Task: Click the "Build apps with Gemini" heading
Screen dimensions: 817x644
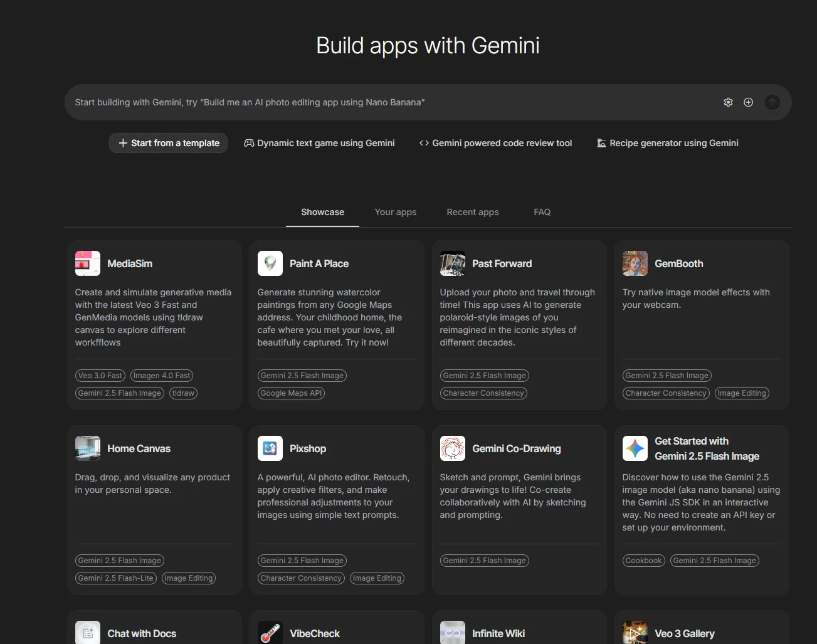Action: click(428, 46)
